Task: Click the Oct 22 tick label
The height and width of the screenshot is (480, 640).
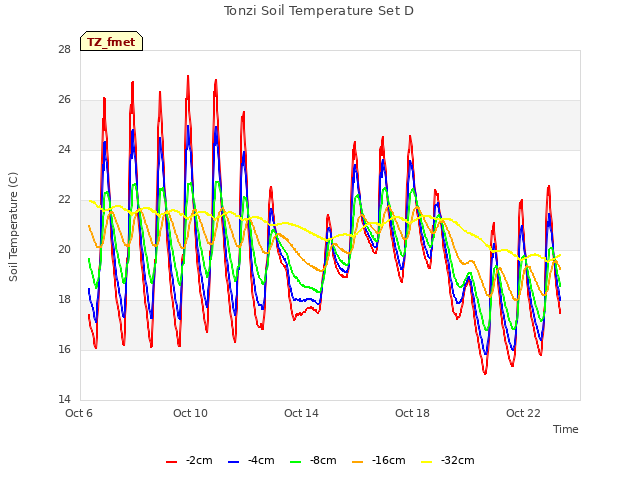Action: coord(523,413)
